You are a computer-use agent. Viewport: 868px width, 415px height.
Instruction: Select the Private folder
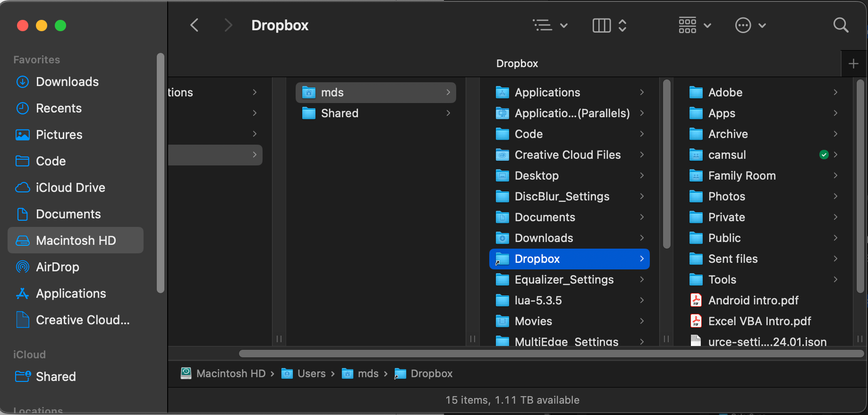pyautogui.click(x=763, y=217)
